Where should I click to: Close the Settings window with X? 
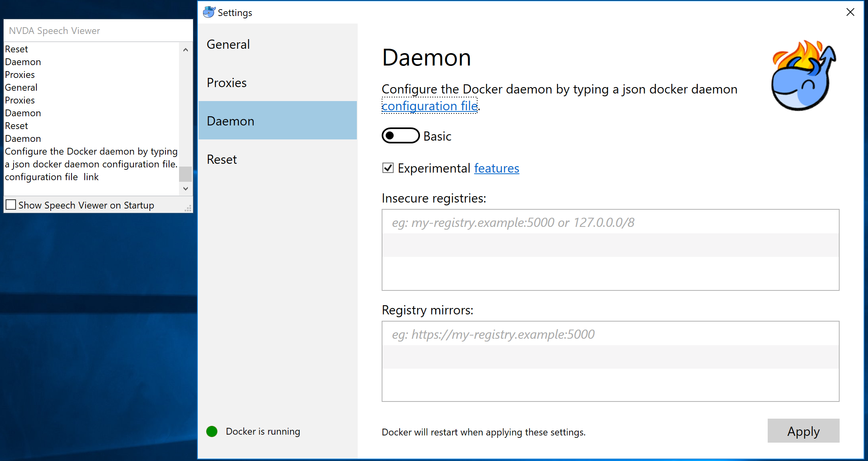point(850,12)
